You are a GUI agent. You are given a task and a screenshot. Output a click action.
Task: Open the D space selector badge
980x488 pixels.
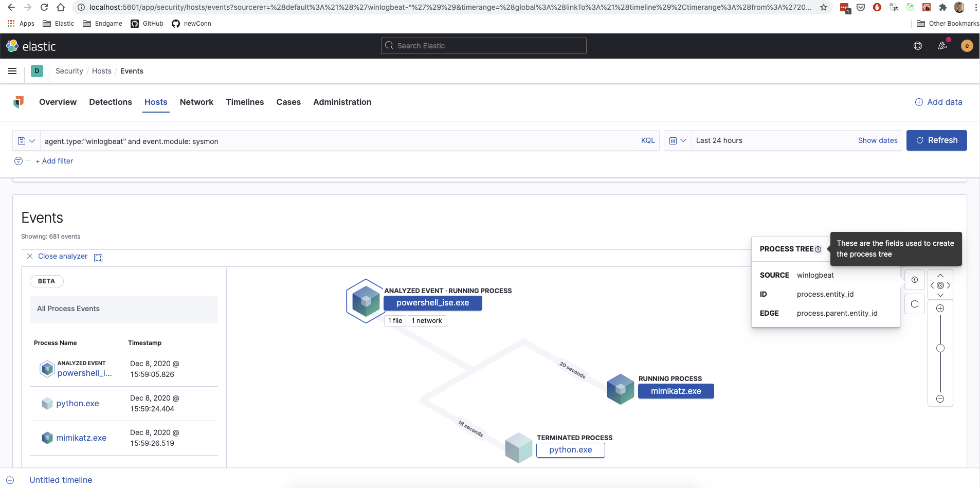pyautogui.click(x=37, y=71)
